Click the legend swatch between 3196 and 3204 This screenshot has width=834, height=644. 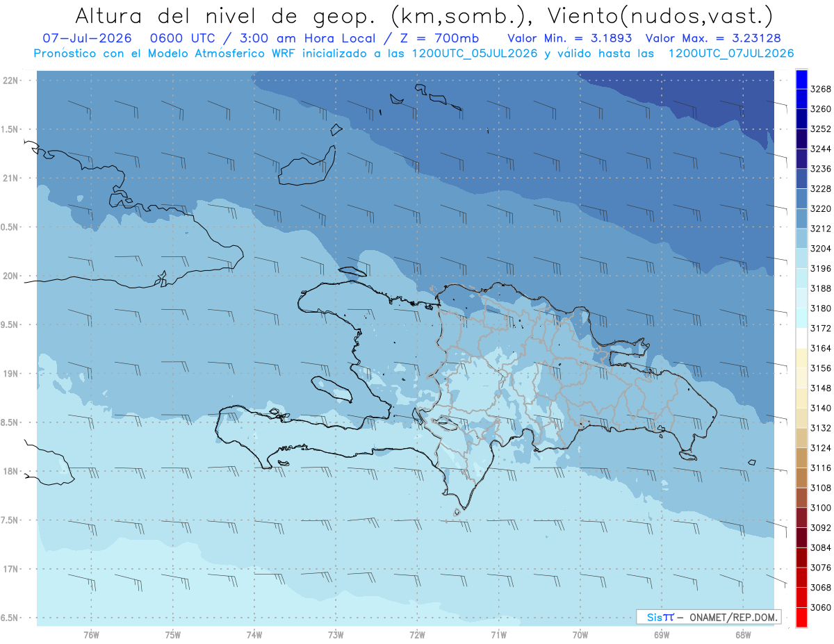(801, 258)
